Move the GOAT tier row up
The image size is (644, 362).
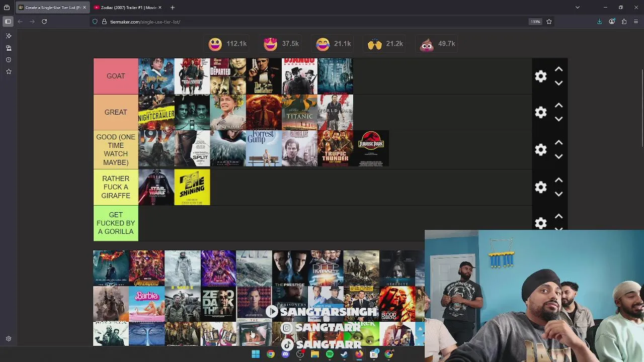558,69
